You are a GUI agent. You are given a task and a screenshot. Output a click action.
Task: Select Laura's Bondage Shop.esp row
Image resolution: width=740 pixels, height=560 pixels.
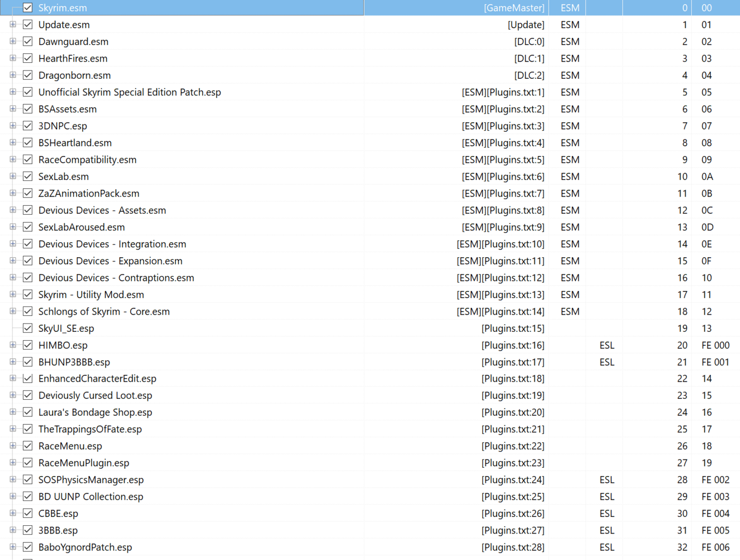pos(95,412)
